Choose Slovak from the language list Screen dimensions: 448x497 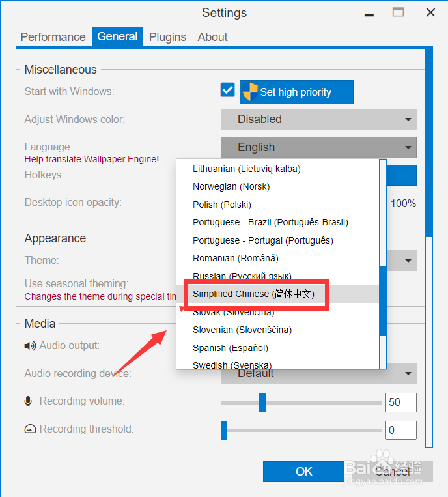(277, 312)
